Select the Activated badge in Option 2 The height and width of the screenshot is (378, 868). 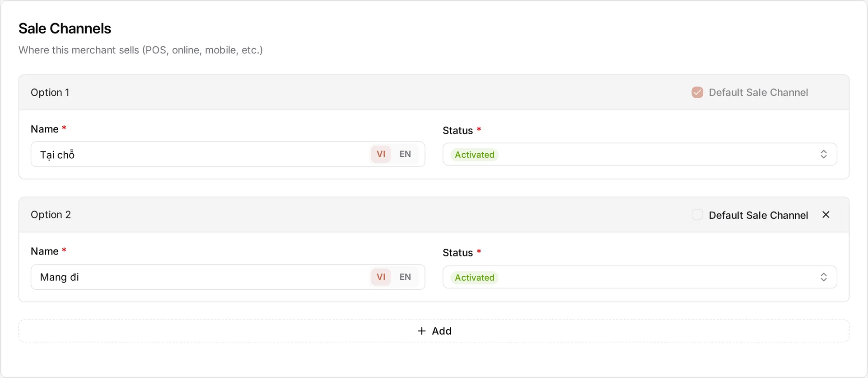[x=474, y=278]
